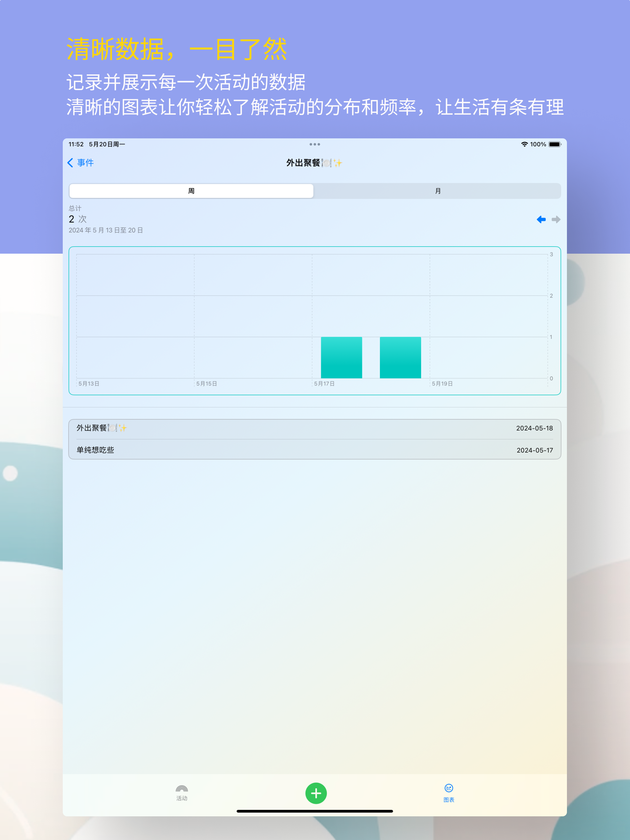Open the 外出聚餐 record dated 2024-05-18
The height and width of the screenshot is (840, 630).
click(x=315, y=428)
